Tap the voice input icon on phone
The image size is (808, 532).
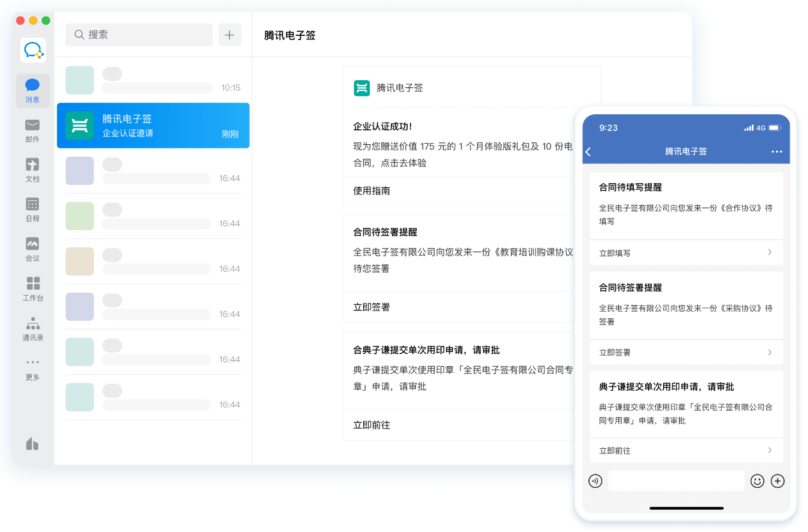(x=595, y=481)
